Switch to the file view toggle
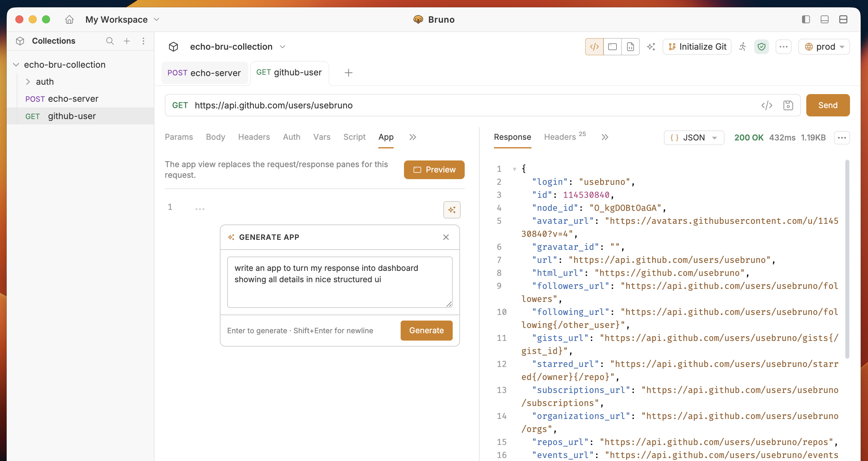 point(630,46)
